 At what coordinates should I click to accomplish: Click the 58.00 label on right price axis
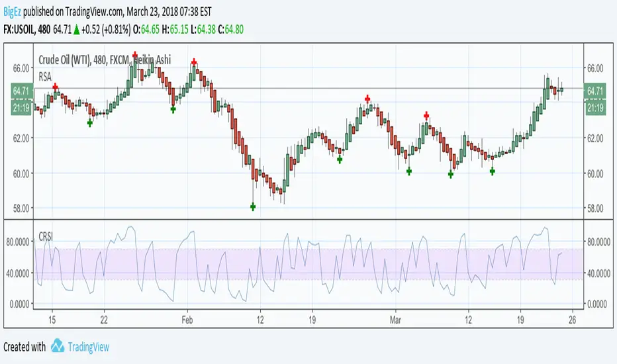595,208
